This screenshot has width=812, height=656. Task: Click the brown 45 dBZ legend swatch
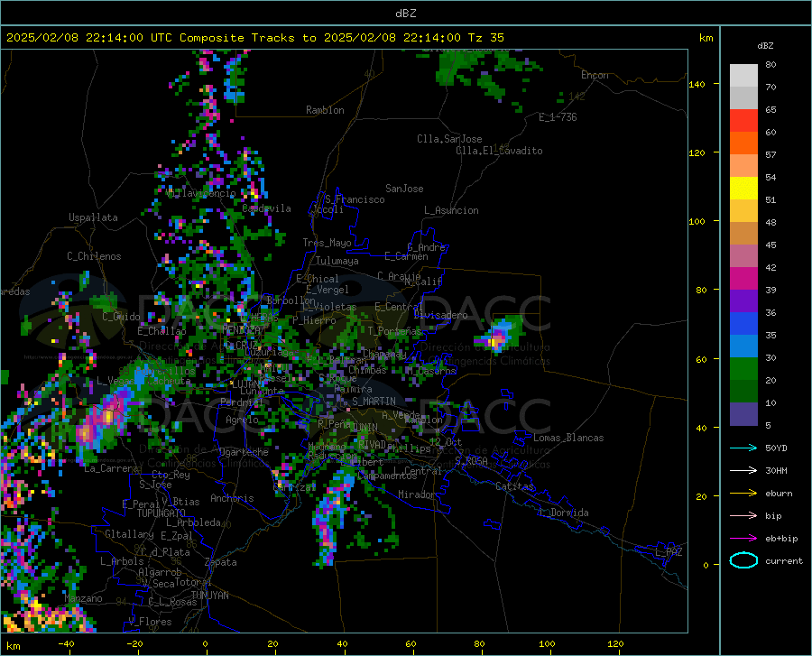(743, 234)
